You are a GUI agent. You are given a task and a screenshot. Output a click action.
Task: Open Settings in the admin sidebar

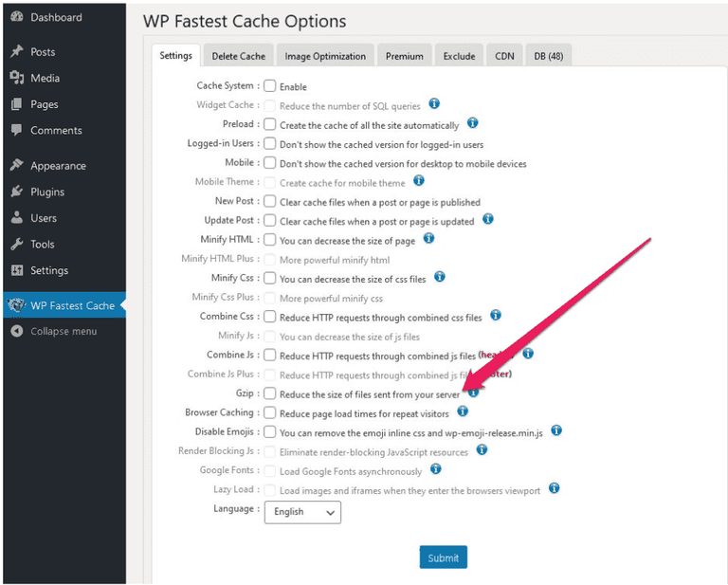tap(48, 270)
